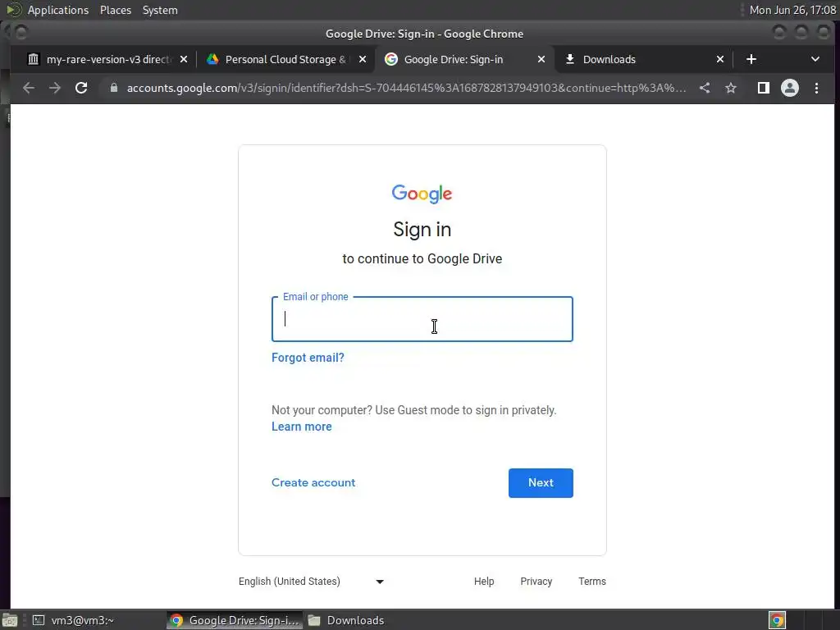Viewport: 840px width, 630px height.
Task: Click Create account
Action: click(313, 482)
